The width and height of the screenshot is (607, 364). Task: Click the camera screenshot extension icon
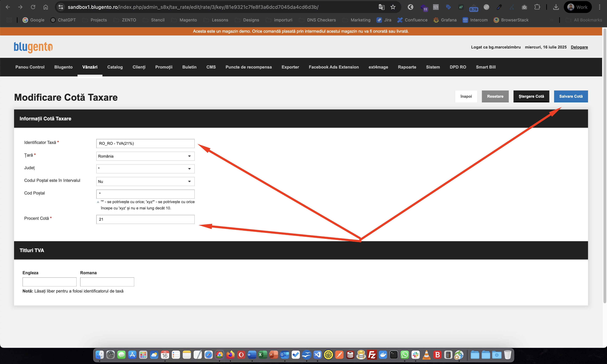pos(524,7)
